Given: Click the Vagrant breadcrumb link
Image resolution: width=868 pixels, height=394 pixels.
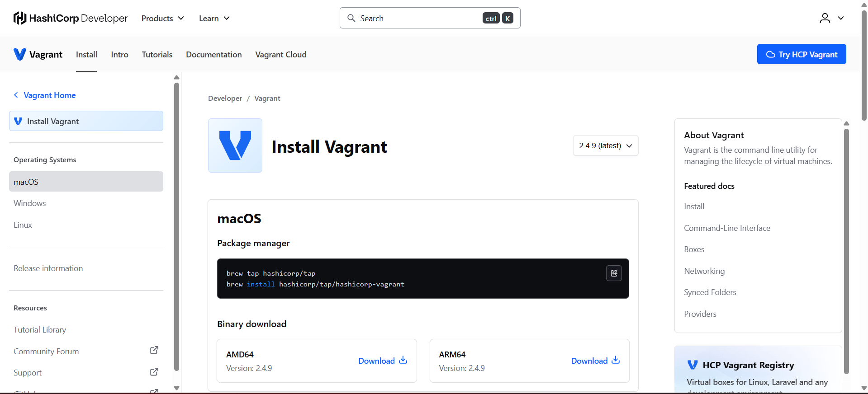Looking at the screenshot, I should [x=267, y=98].
